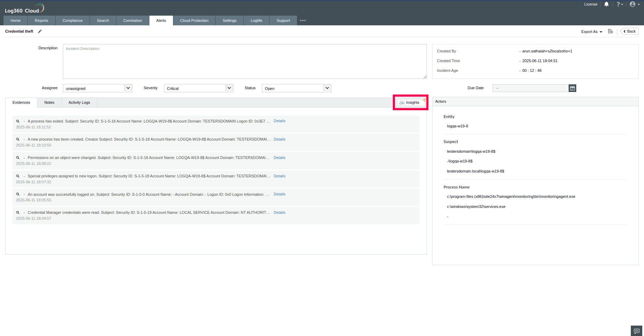Click the ellipsis for more navigation tabs
The image size is (644, 336).
pos(303,20)
